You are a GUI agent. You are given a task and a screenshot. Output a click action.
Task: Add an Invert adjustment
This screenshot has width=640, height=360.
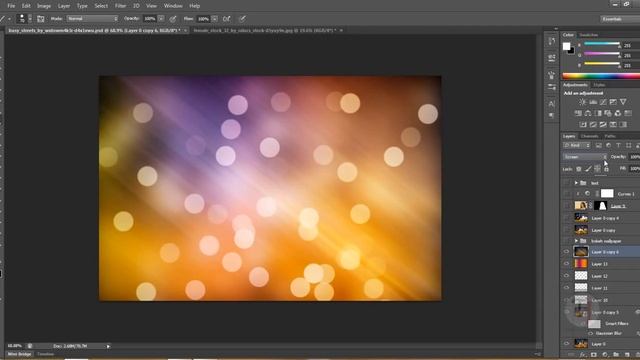583,124
